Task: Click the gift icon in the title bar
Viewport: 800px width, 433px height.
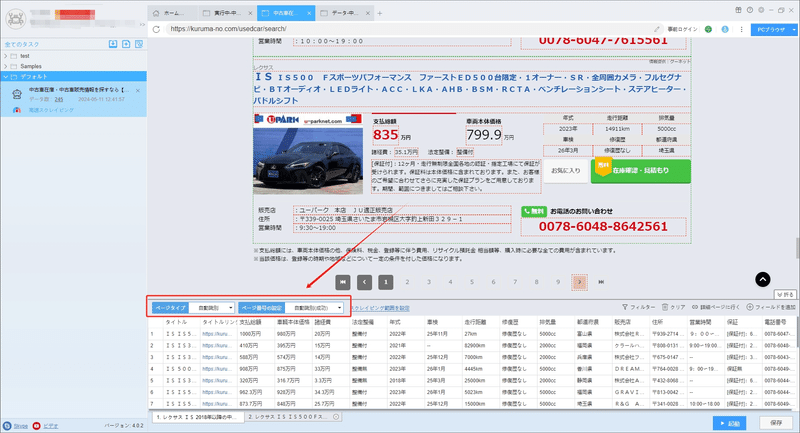Action: [x=738, y=10]
